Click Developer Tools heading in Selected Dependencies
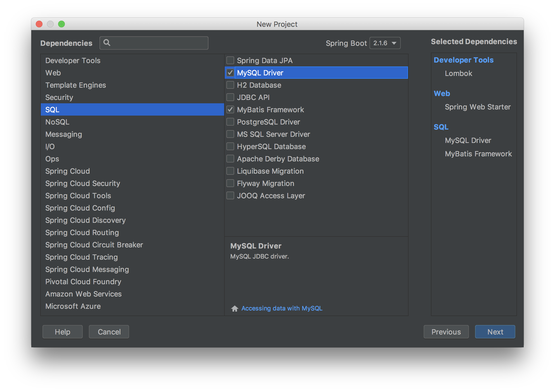Viewport: 555px width, 392px height. (464, 60)
